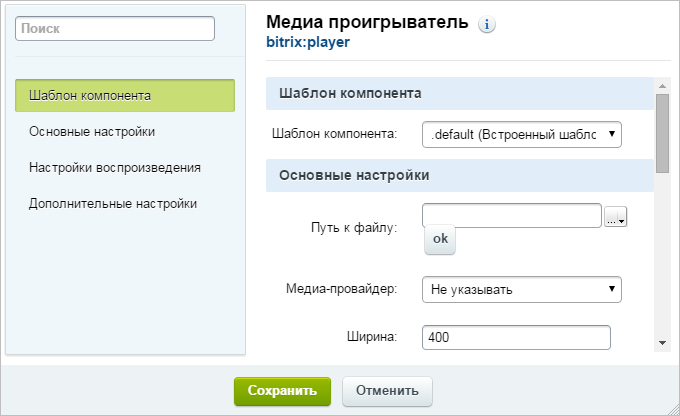680x416 pixels.
Task: Switch to Дополнительные настройки in the sidebar
Action: 113,203
